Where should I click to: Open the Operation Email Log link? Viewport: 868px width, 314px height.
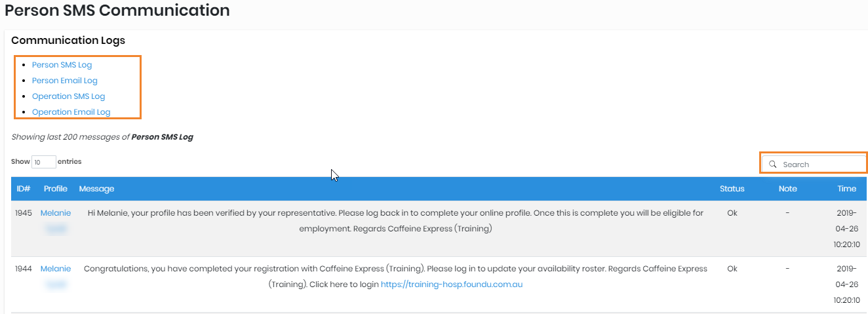pos(71,112)
